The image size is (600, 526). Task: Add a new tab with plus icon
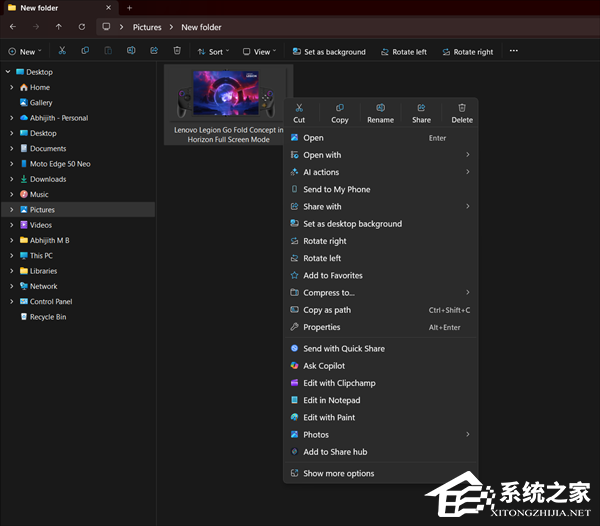129,8
